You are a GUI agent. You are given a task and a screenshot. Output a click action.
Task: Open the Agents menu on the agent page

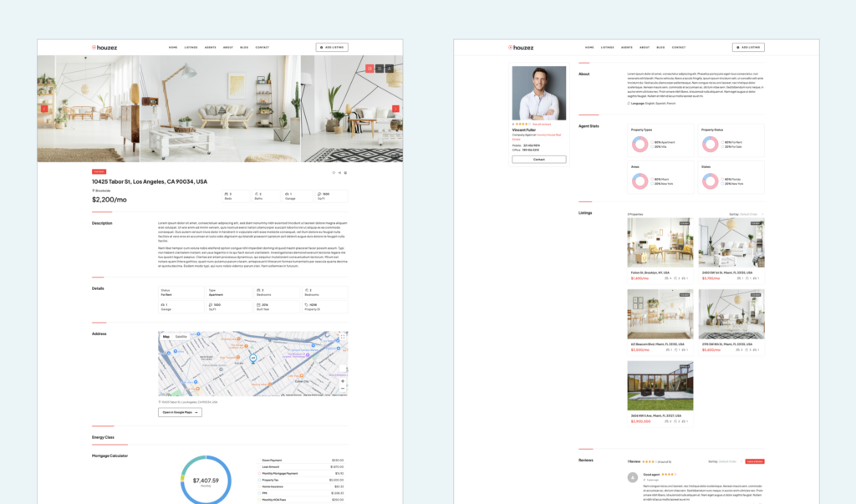tap(627, 48)
